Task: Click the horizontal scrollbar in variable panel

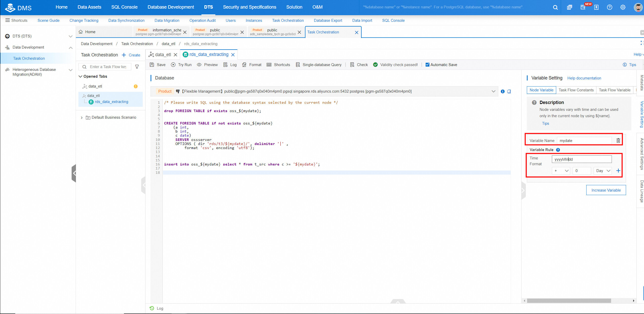Action: click(569, 301)
